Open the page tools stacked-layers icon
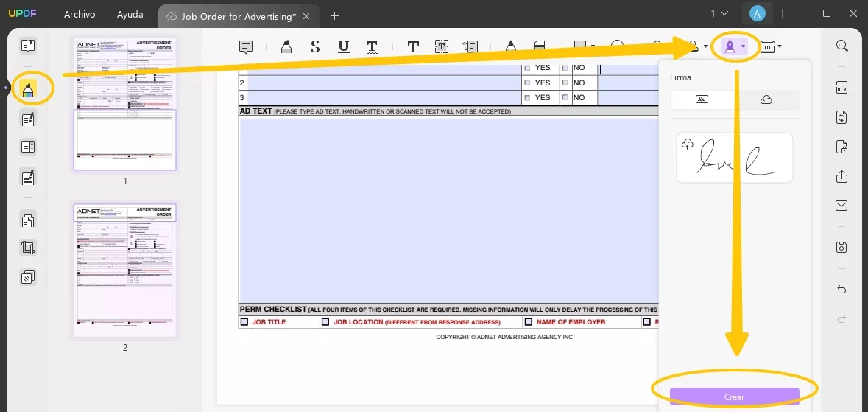Viewport: 868px width, 412px height. point(28,276)
